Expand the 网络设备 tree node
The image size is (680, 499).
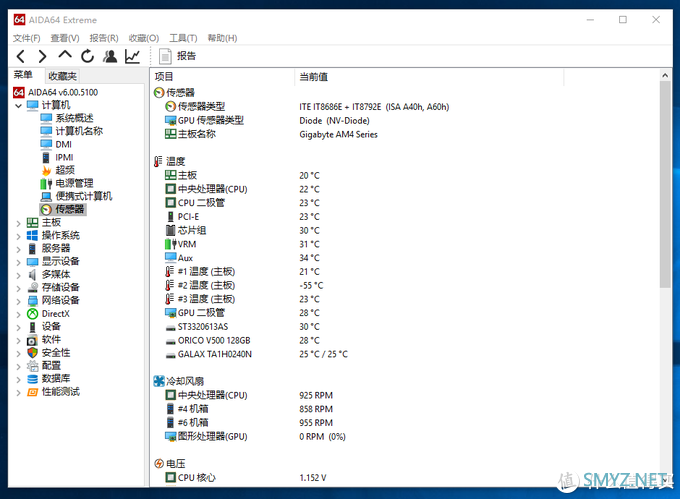coord(18,301)
